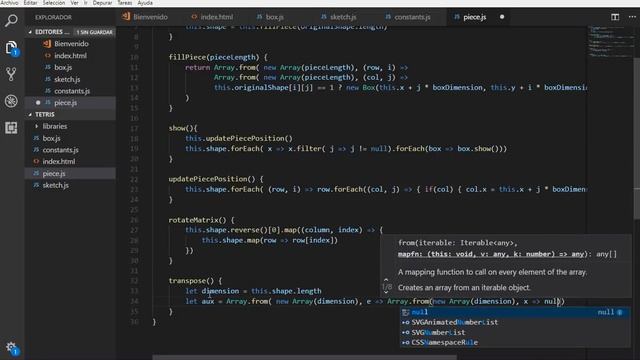640x360 pixels.
Task: Open the Manage gear icon
Action: (11, 348)
